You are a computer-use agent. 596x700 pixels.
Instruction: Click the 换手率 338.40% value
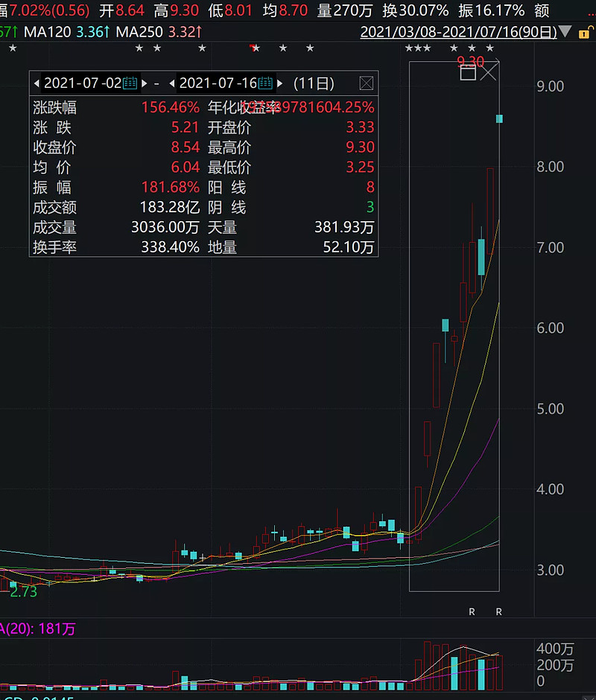(170, 247)
